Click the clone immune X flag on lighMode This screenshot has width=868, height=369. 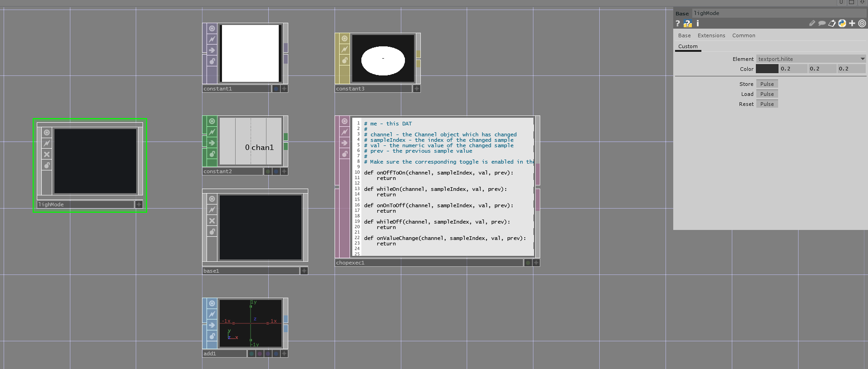click(47, 155)
